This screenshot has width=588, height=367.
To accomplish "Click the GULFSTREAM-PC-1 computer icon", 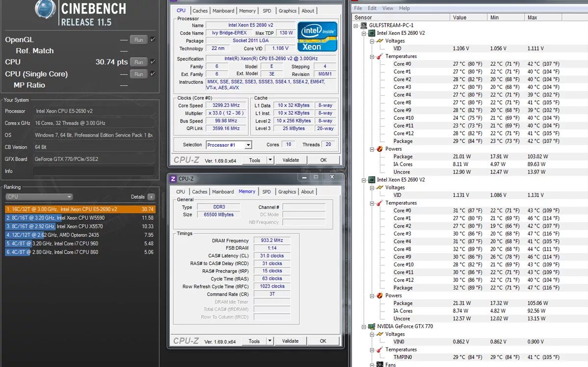I will (x=363, y=26).
